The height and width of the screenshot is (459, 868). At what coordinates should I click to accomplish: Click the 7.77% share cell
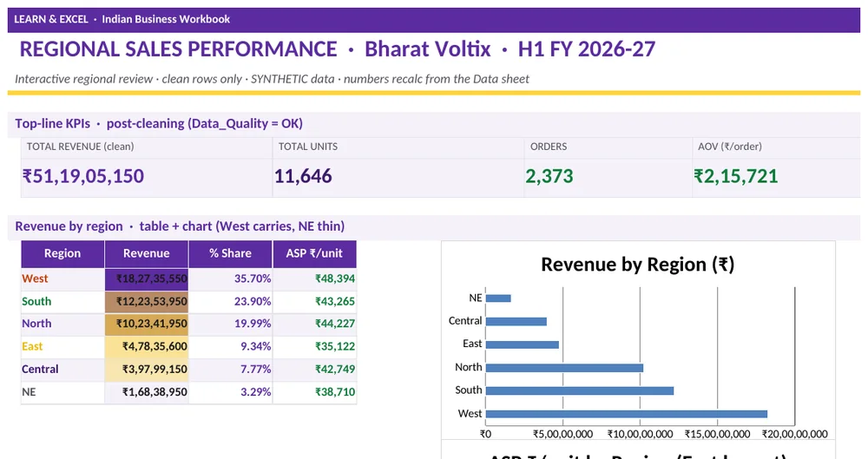pyautogui.click(x=230, y=370)
